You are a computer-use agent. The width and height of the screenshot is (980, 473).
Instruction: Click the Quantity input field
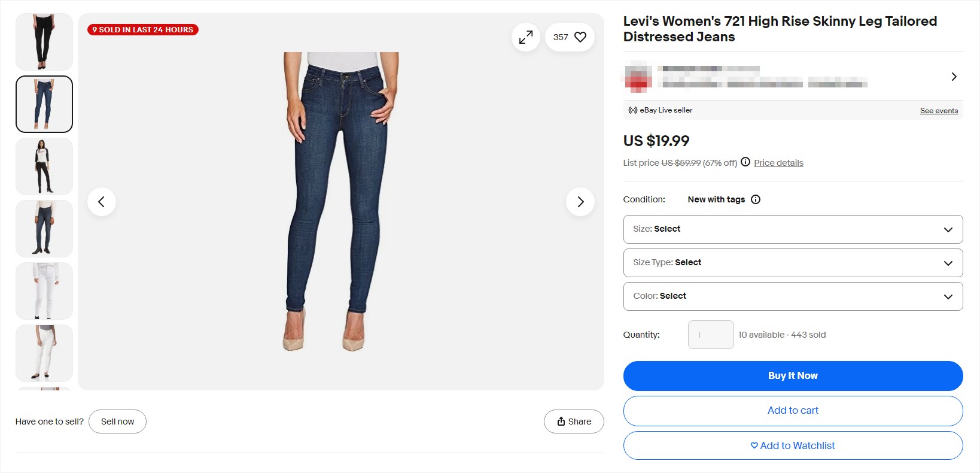(710, 334)
